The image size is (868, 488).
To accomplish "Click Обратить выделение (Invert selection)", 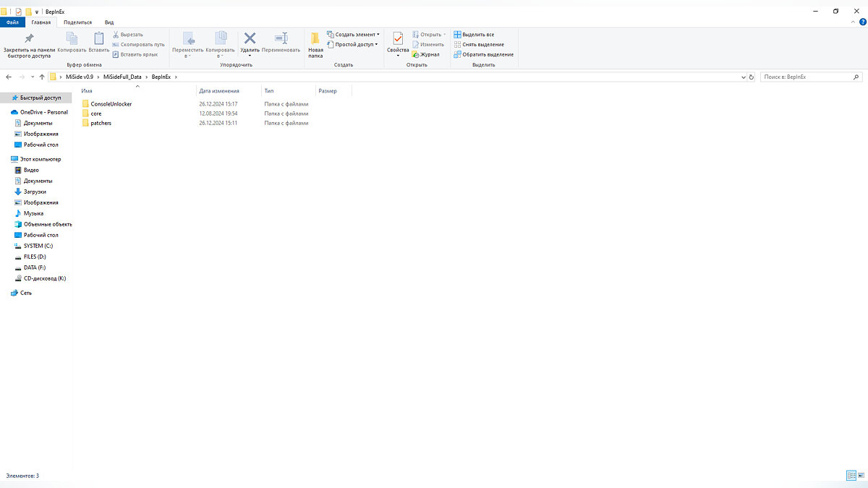I will 483,54.
